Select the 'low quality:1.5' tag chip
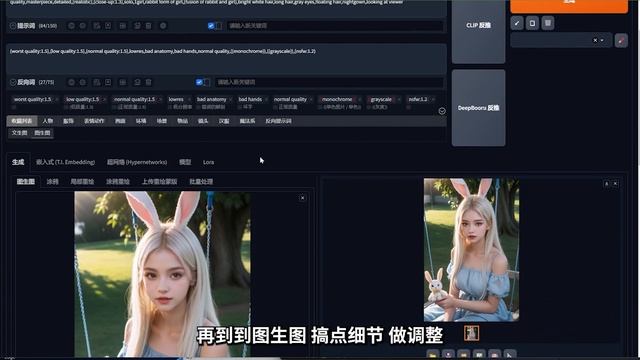Image resolution: width=640 pixels, height=360 pixels. [x=82, y=99]
